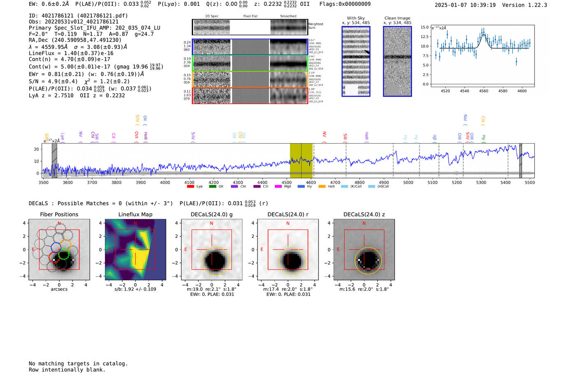Click the 'm:15.6 re:2.0" s:1.8"' caption

364,289
